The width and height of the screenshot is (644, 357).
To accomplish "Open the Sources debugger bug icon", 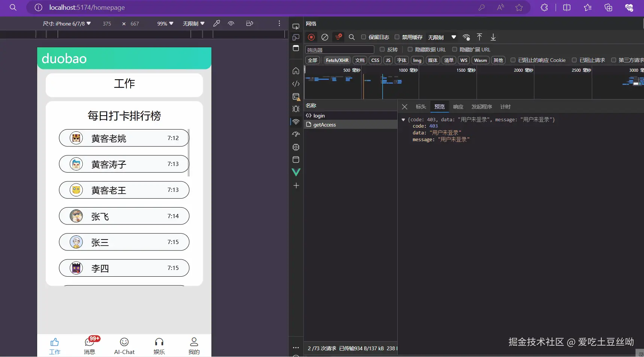I will [x=296, y=109].
